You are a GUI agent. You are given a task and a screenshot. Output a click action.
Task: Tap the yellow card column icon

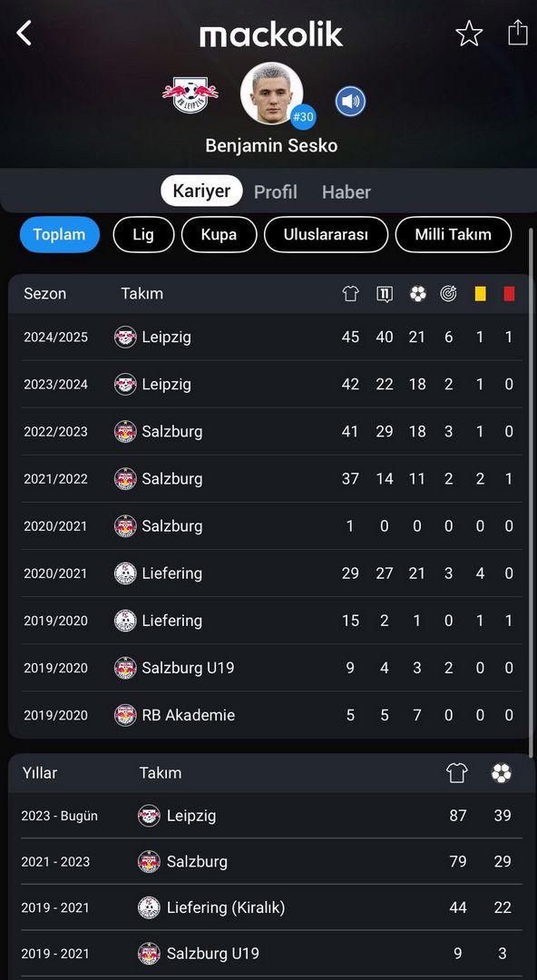tap(480, 293)
